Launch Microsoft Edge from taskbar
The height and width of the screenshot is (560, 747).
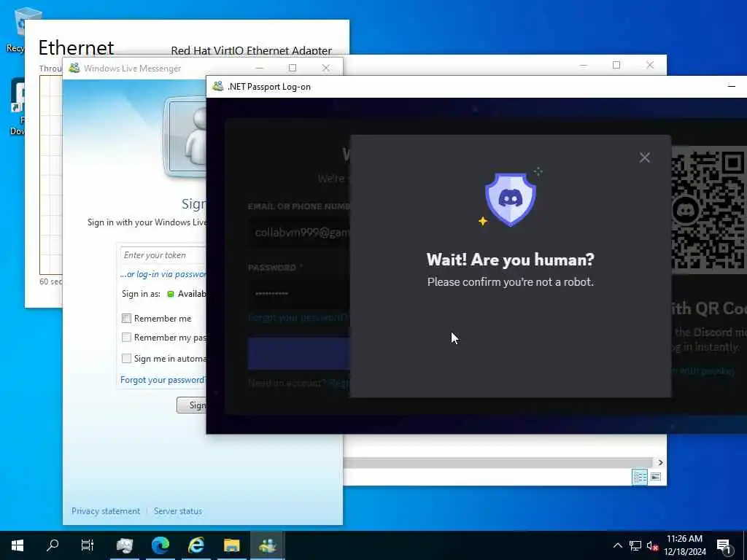160,545
